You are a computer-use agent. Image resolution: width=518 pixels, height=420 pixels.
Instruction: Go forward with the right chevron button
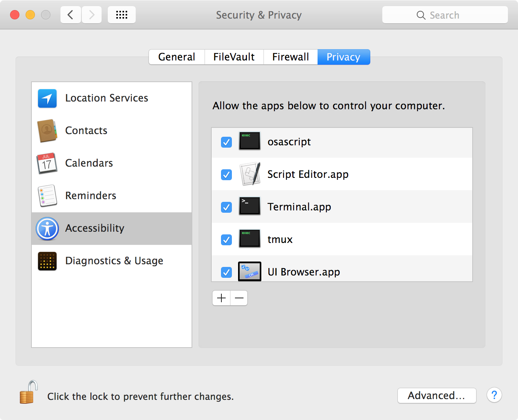(92, 15)
